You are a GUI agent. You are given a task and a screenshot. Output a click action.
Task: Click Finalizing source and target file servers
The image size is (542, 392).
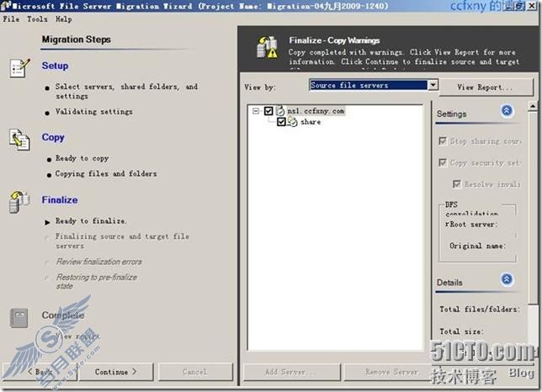point(122,241)
